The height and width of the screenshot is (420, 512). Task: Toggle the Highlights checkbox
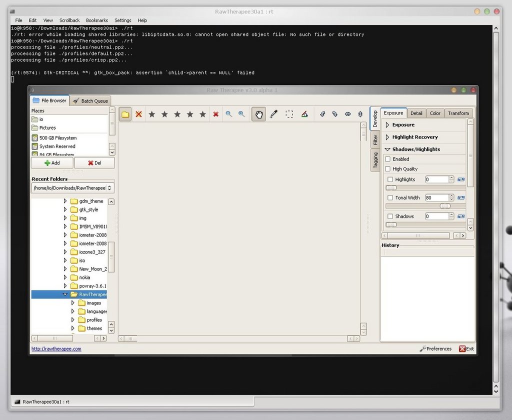(x=390, y=179)
